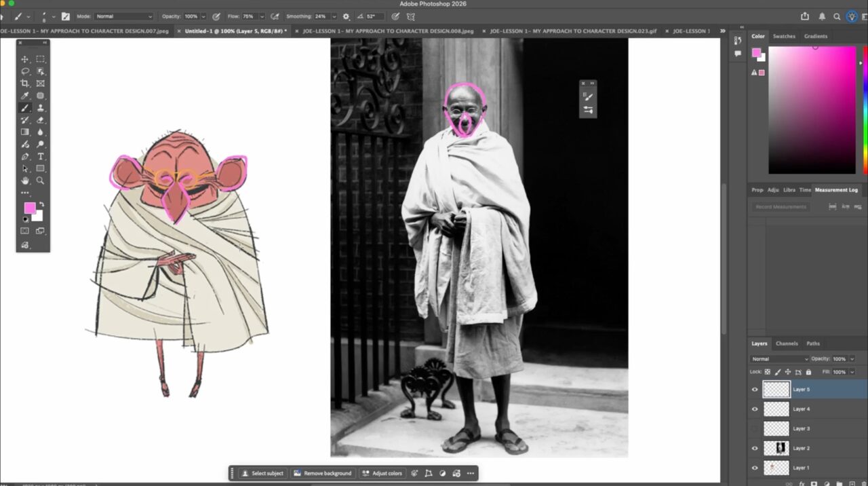Image resolution: width=868 pixels, height=486 pixels.
Task: Select Layer 4 thumbnail
Action: (x=777, y=409)
